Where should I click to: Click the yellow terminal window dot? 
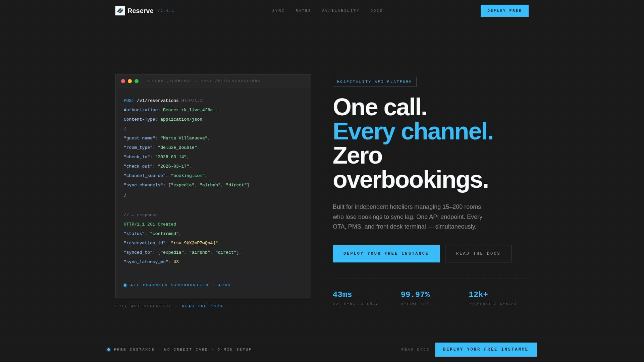click(x=130, y=81)
